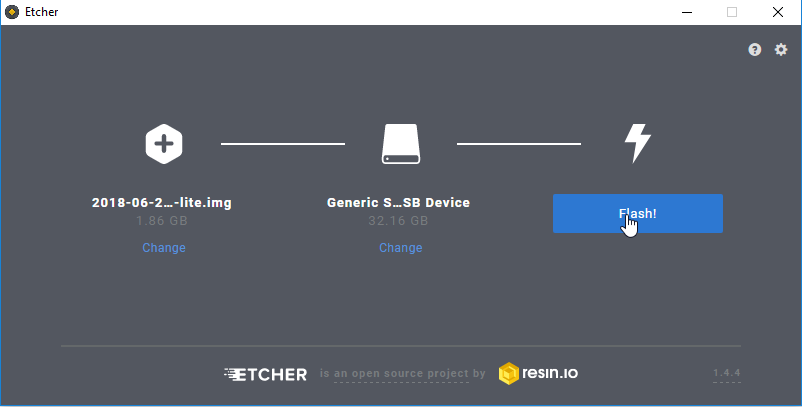Click the resin.io text in footer

point(550,373)
